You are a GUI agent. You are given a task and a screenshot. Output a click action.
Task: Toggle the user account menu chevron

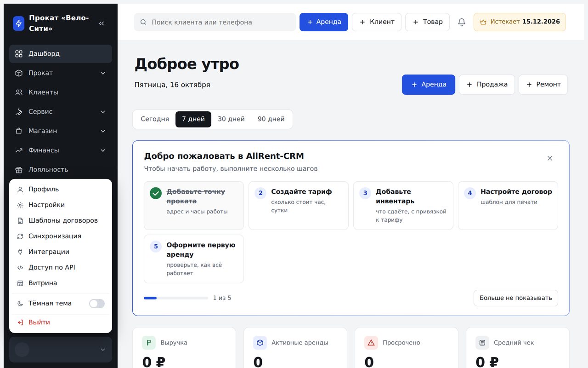[x=103, y=350]
